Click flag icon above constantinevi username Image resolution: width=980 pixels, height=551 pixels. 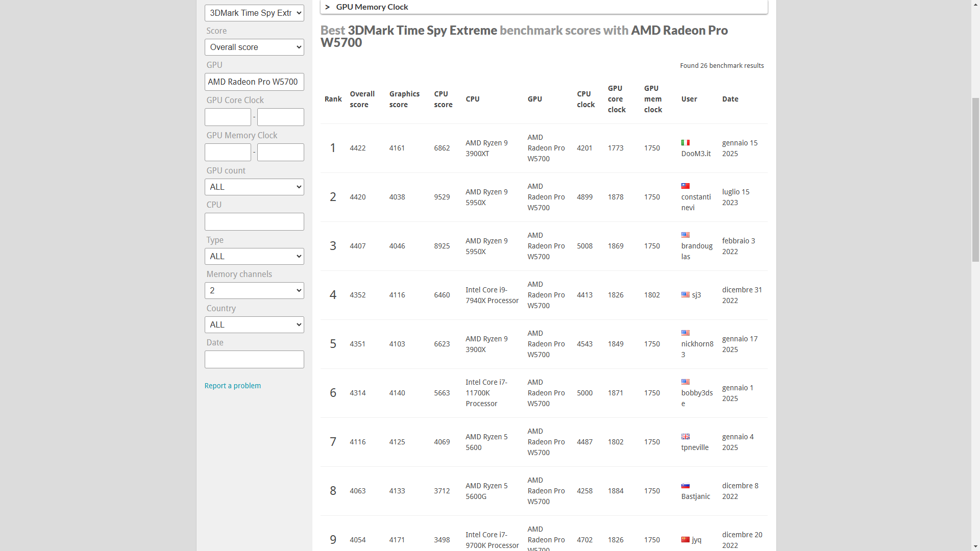click(685, 186)
